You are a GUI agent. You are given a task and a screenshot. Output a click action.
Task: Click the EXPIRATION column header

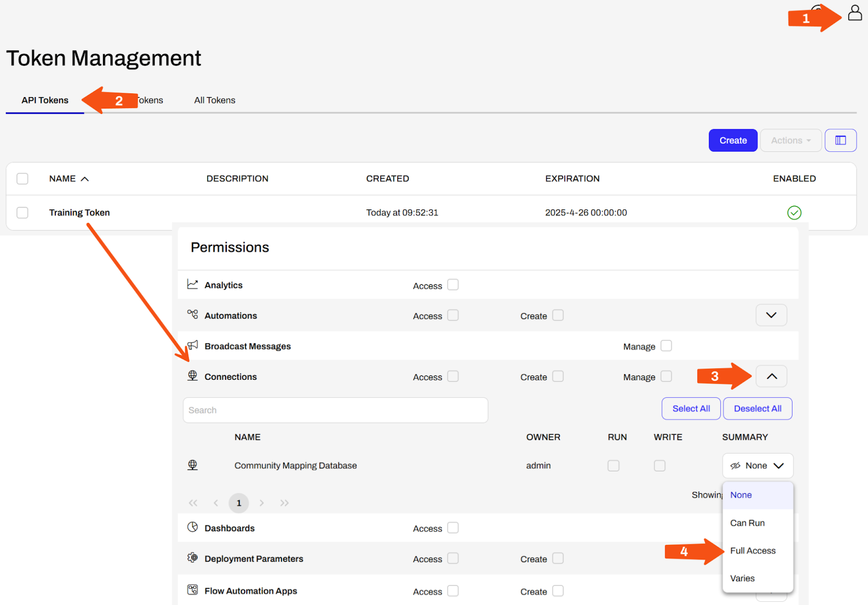572,179
